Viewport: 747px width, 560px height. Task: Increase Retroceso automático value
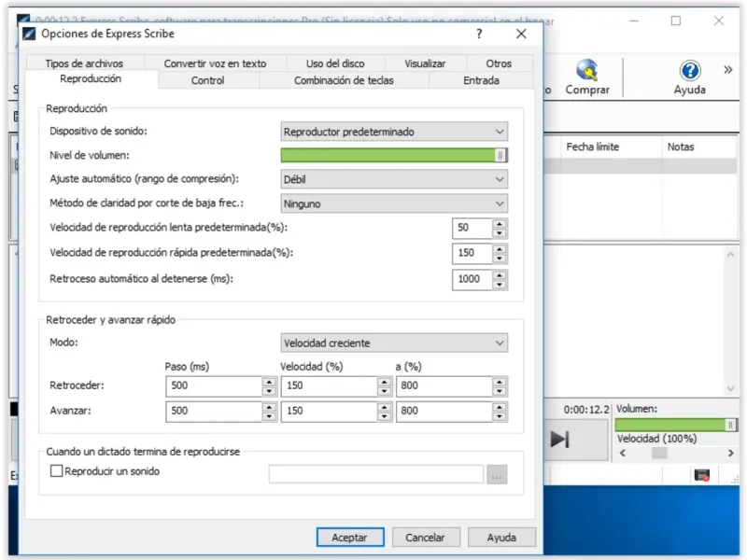pos(500,274)
